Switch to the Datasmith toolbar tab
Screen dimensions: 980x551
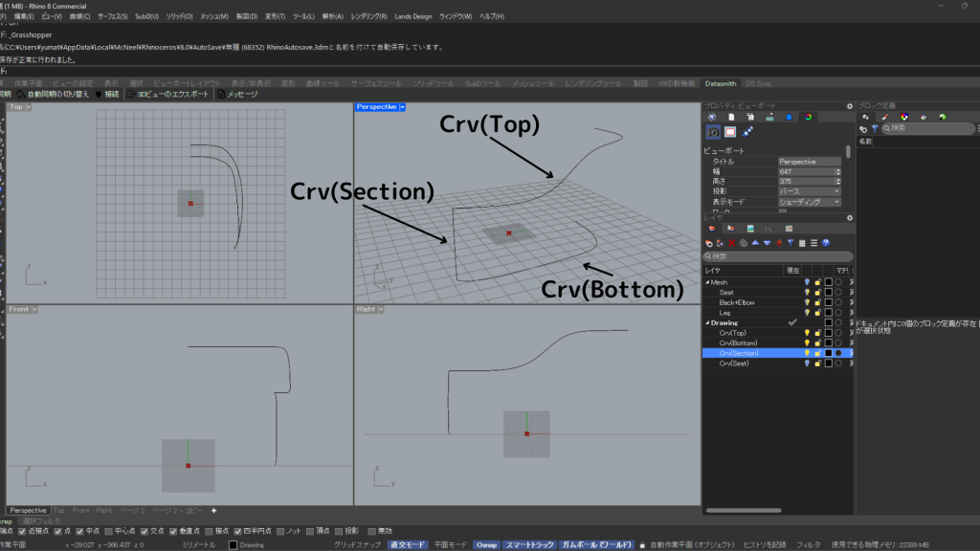tap(722, 83)
